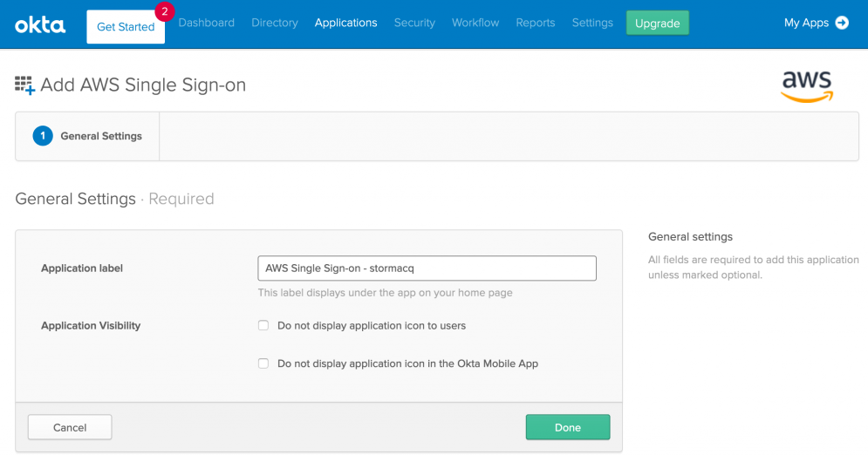Click the red notification badge on Get Started
Screen dimensions: 868x455
click(x=164, y=11)
